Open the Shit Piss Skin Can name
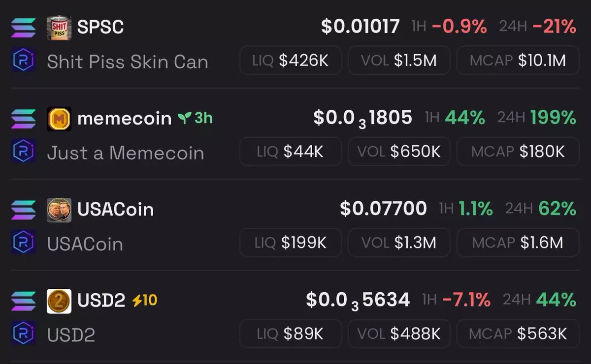Image resolution: width=591 pixels, height=364 pixels. click(x=128, y=62)
